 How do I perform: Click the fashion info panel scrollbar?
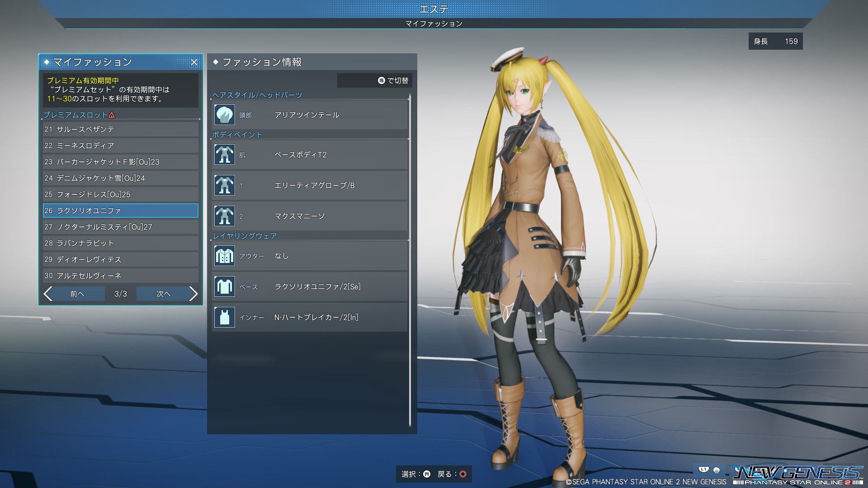pos(410,260)
